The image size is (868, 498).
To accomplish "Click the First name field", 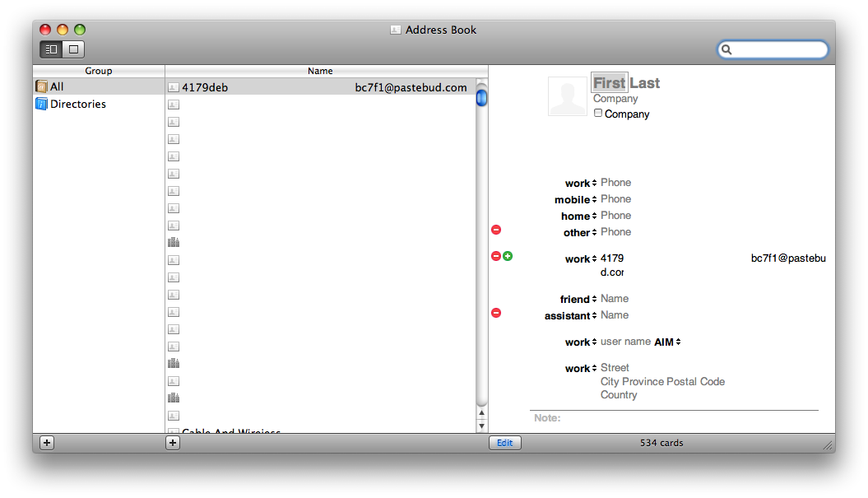I will click(610, 82).
